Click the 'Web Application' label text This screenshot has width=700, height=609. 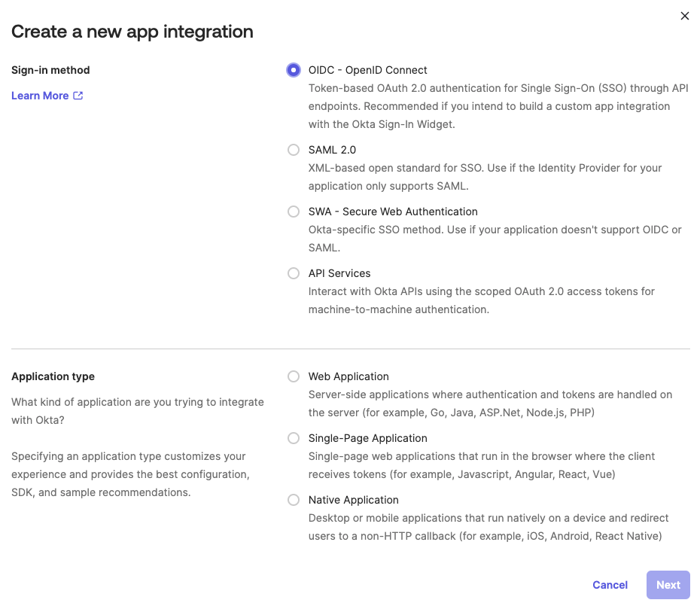click(x=348, y=376)
